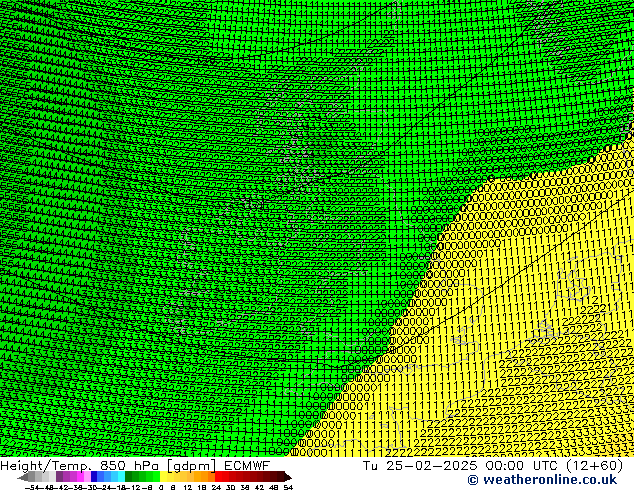Click the legend label '12' under the scale
Screen dimensions: 634x490
click(x=188, y=487)
